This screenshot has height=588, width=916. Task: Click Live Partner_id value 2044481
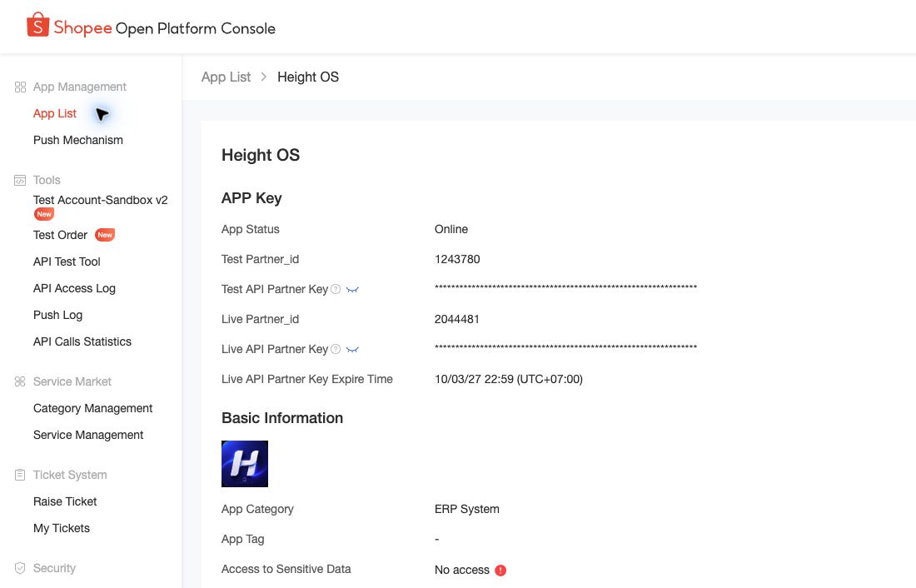[457, 319]
